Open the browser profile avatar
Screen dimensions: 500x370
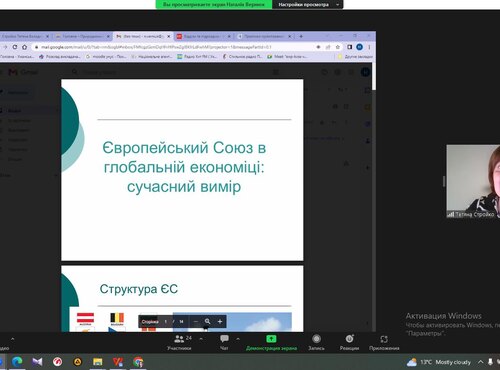[359, 47]
